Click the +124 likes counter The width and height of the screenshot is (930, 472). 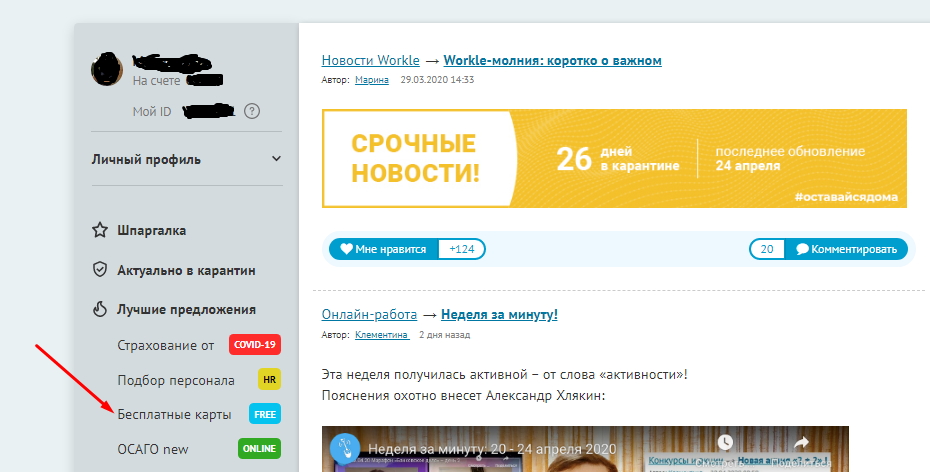click(x=462, y=249)
